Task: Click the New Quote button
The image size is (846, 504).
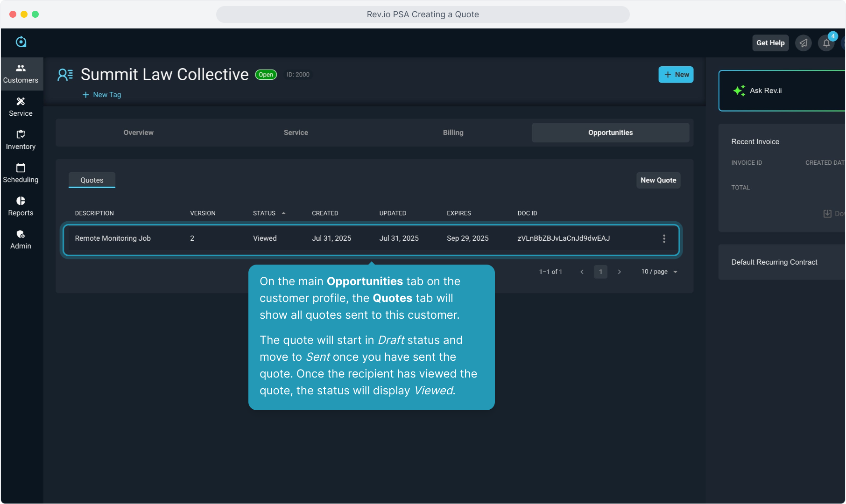Action: coord(658,180)
